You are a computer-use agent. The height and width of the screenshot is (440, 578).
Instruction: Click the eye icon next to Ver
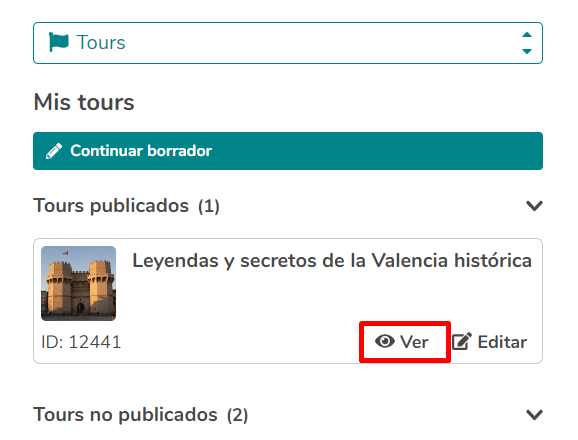(385, 342)
